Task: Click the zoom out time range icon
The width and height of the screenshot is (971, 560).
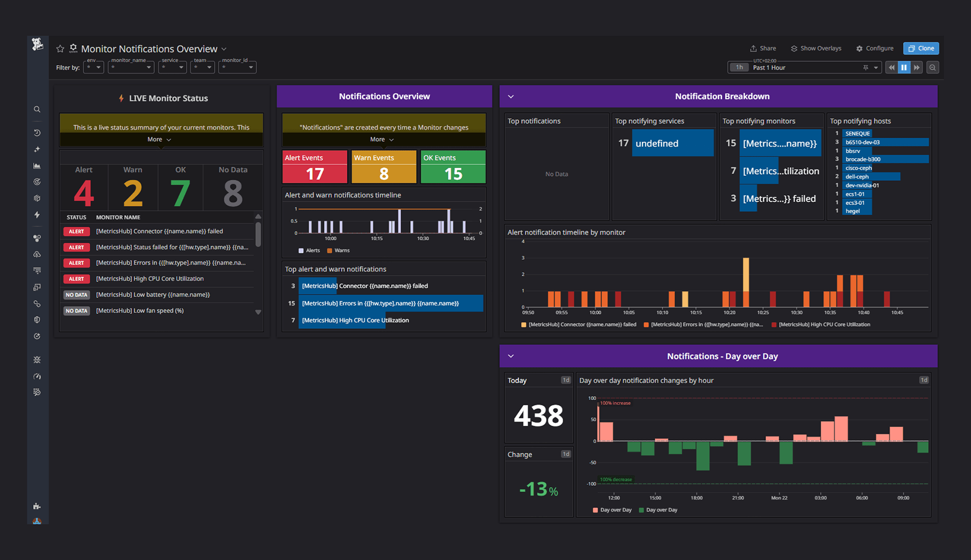Action: [x=932, y=67]
